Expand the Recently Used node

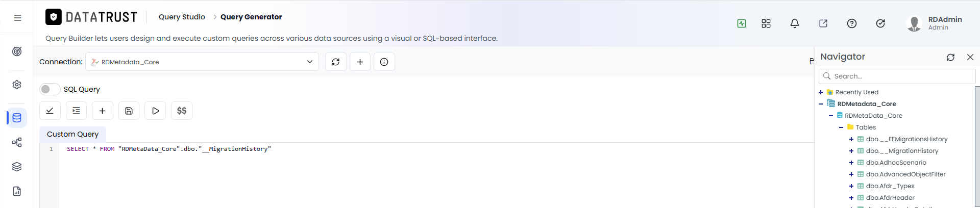(x=821, y=92)
